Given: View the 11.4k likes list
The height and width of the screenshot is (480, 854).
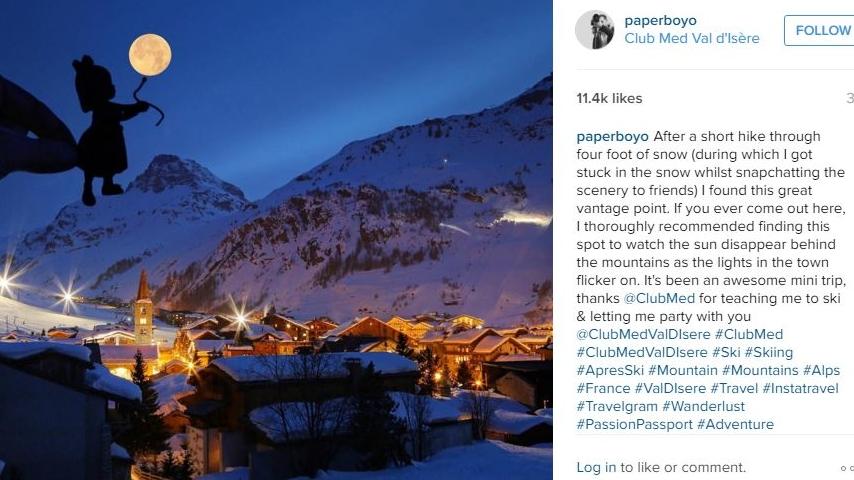Looking at the screenshot, I should point(609,99).
